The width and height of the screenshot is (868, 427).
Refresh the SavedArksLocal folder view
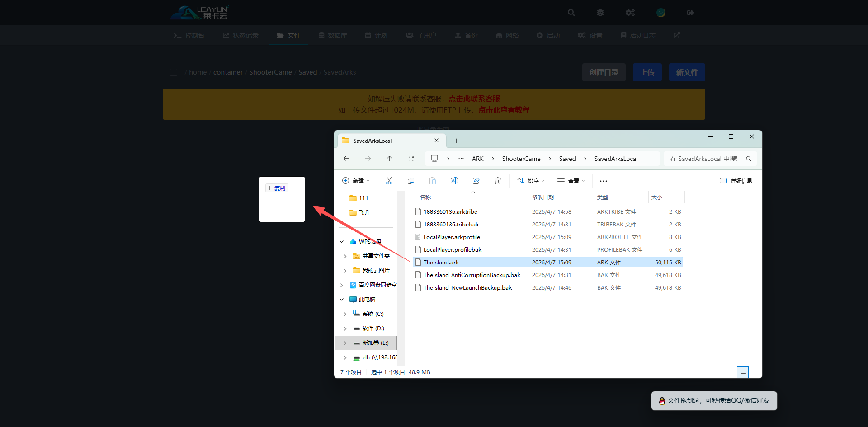tap(411, 159)
